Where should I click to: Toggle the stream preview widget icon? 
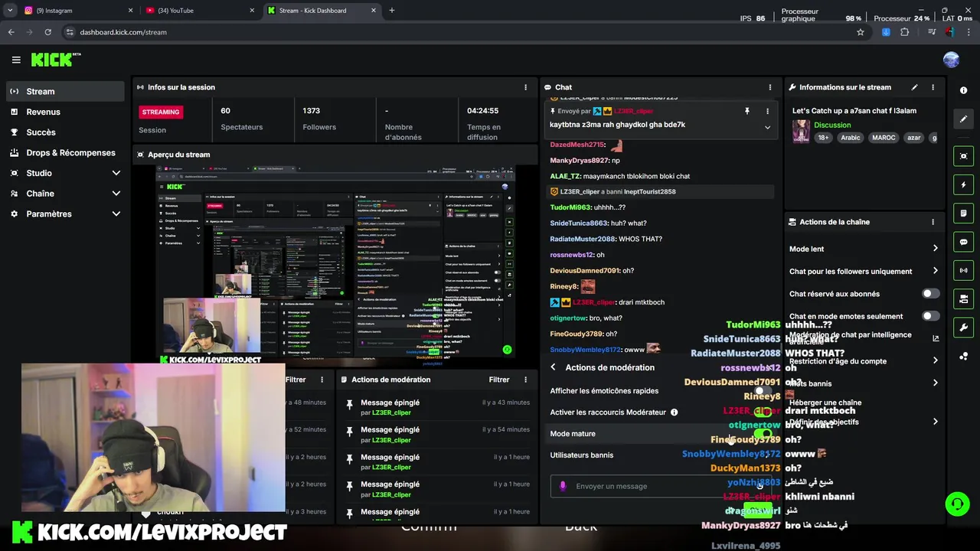(963, 156)
